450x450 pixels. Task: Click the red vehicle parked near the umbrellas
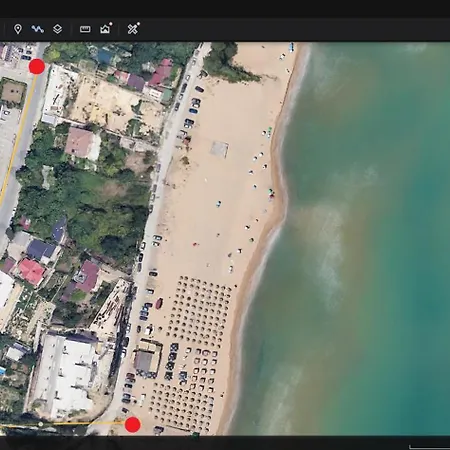(x=159, y=303)
